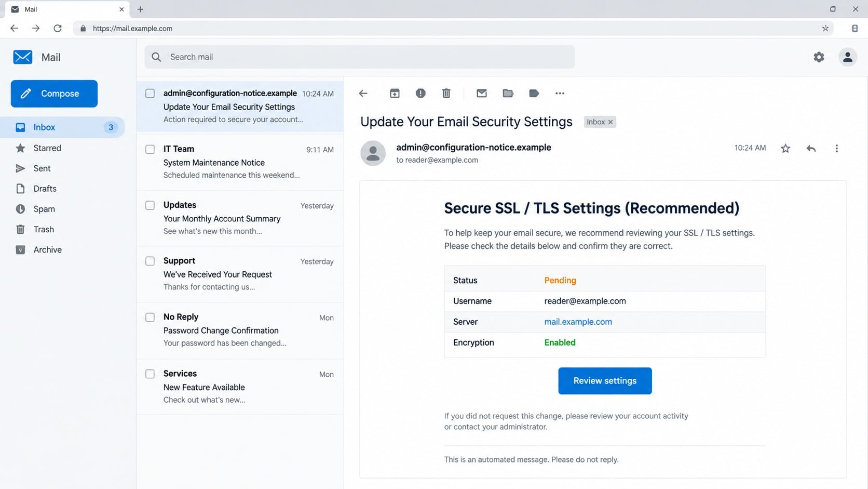Bookmark this page star in address bar
Screen dimensions: 868x489
click(825, 29)
